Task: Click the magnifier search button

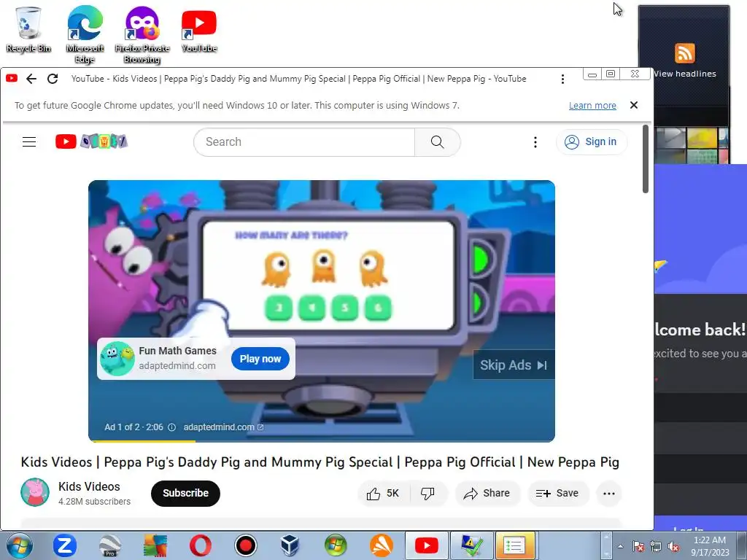Action: (x=438, y=142)
